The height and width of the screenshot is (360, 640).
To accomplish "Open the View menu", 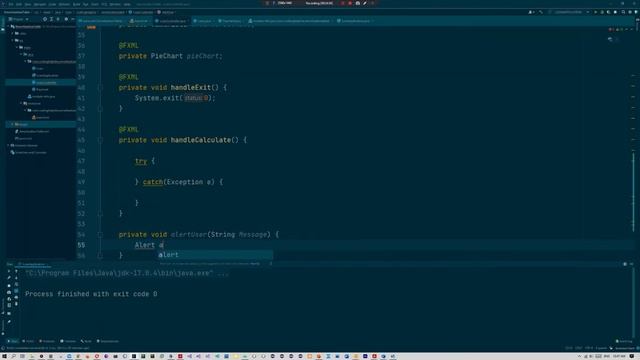I will pos(28,4).
